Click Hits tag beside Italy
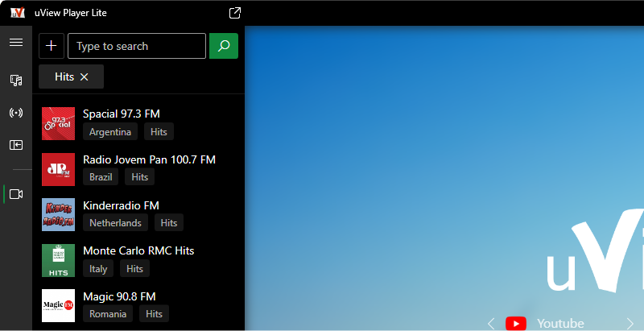This screenshot has width=644, height=331. coord(134,268)
